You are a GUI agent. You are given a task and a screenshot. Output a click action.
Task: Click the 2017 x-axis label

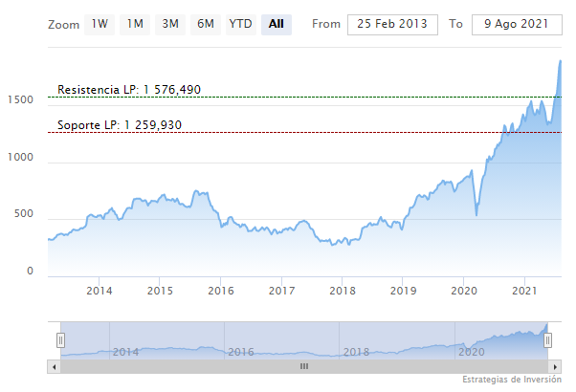[x=281, y=291]
